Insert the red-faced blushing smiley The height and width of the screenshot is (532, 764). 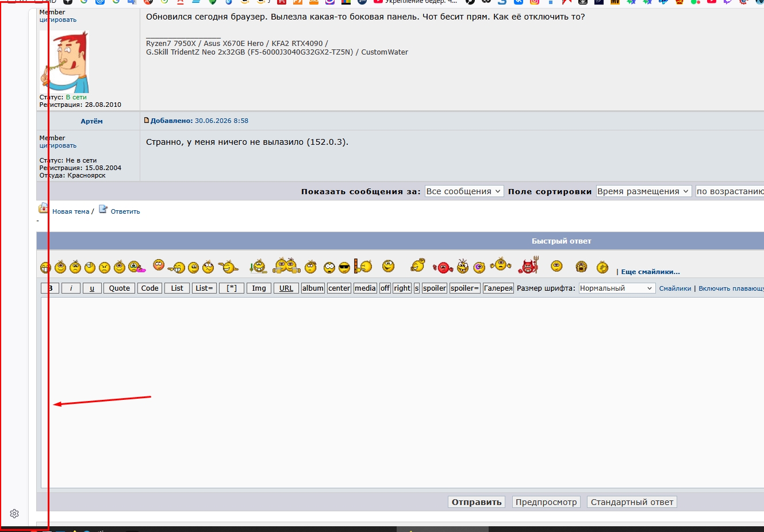(159, 265)
